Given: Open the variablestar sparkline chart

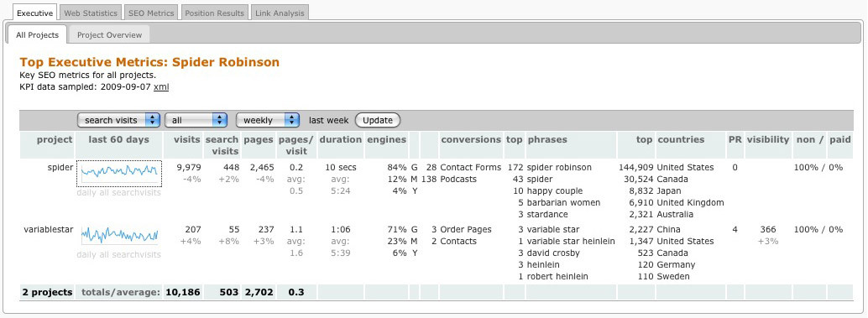Looking at the screenshot, I should pyautogui.click(x=119, y=235).
